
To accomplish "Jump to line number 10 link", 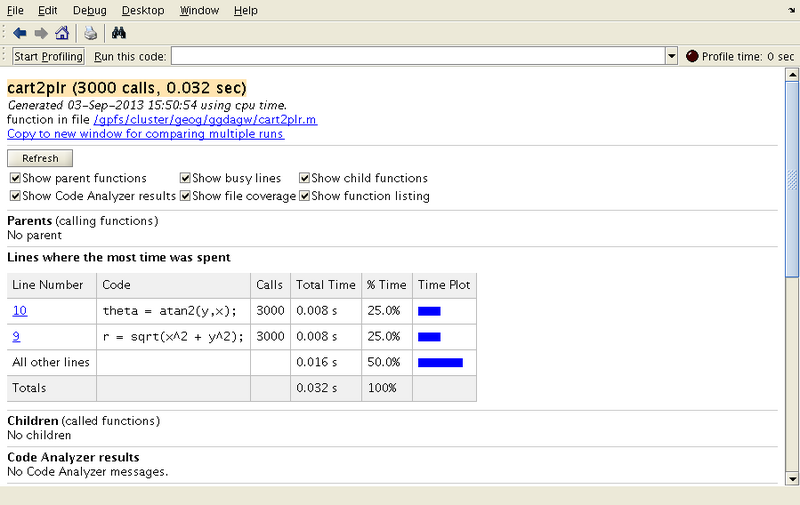I will 20,311.
